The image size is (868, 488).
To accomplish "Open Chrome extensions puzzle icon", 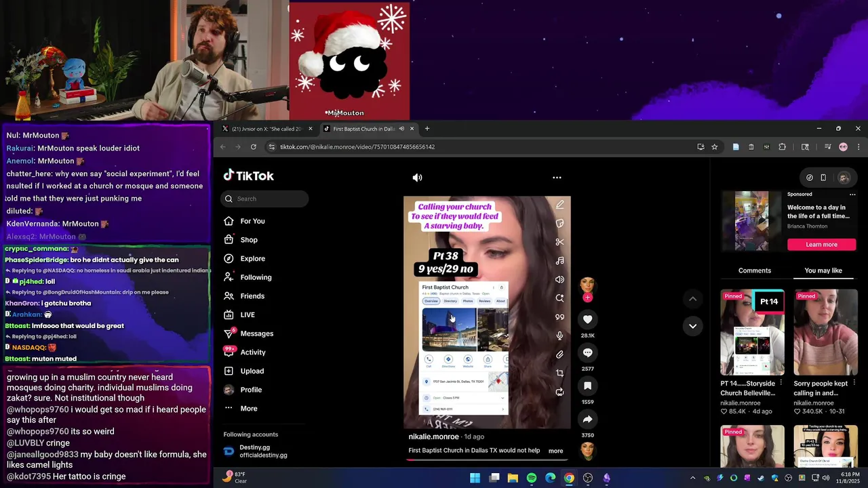I will click(x=782, y=147).
